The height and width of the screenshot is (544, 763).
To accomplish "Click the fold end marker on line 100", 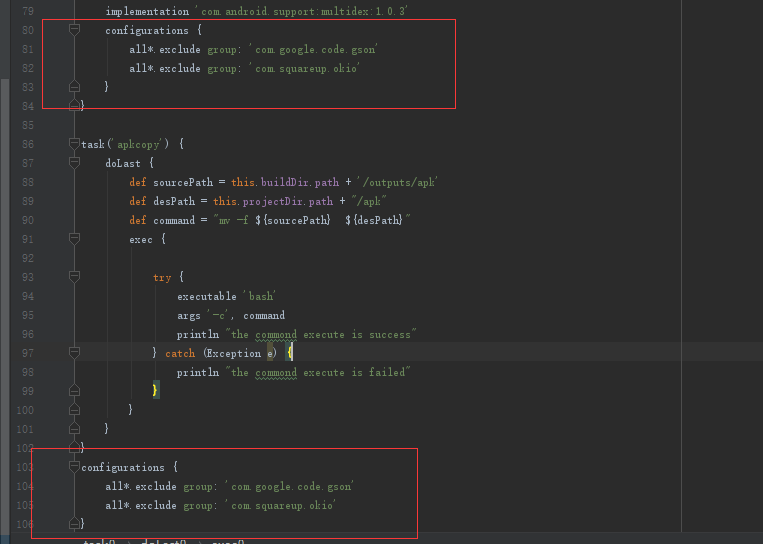I will [74, 410].
